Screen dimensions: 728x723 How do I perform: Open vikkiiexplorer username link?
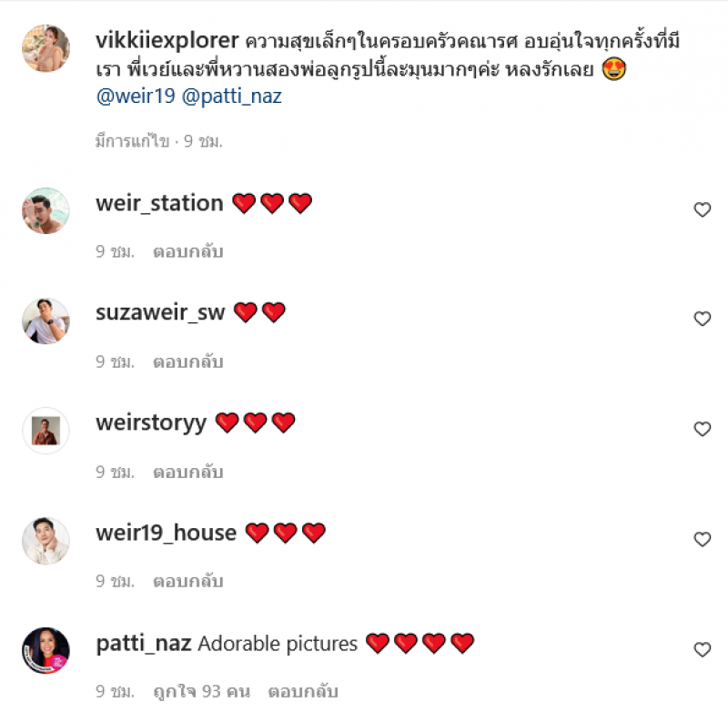click(x=167, y=40)
